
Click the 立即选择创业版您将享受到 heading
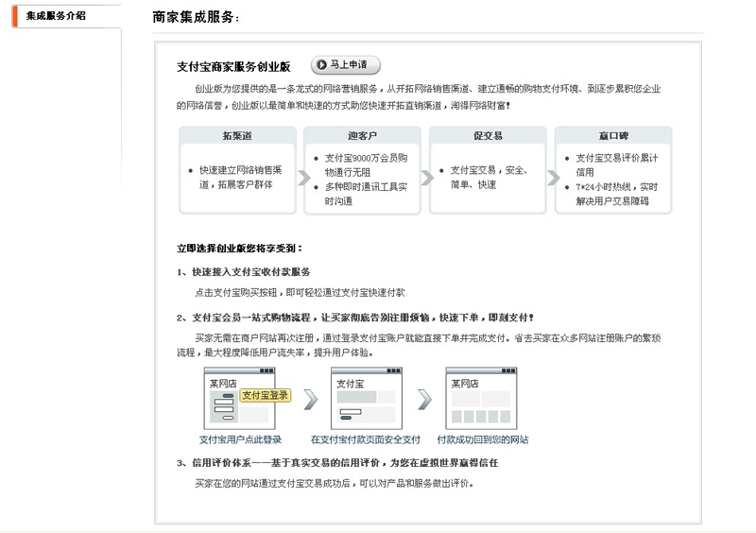pos(240,249)
